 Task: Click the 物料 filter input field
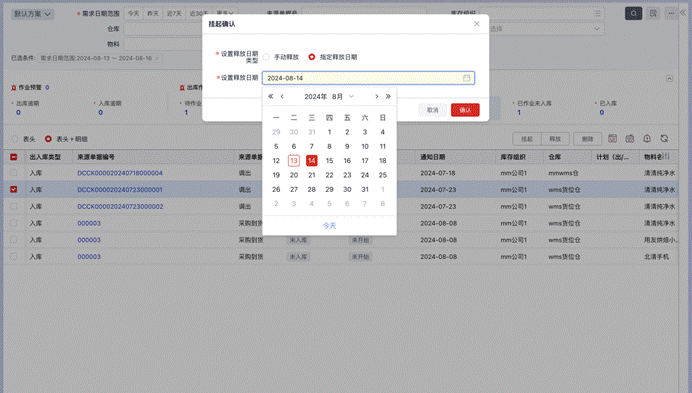162,44
